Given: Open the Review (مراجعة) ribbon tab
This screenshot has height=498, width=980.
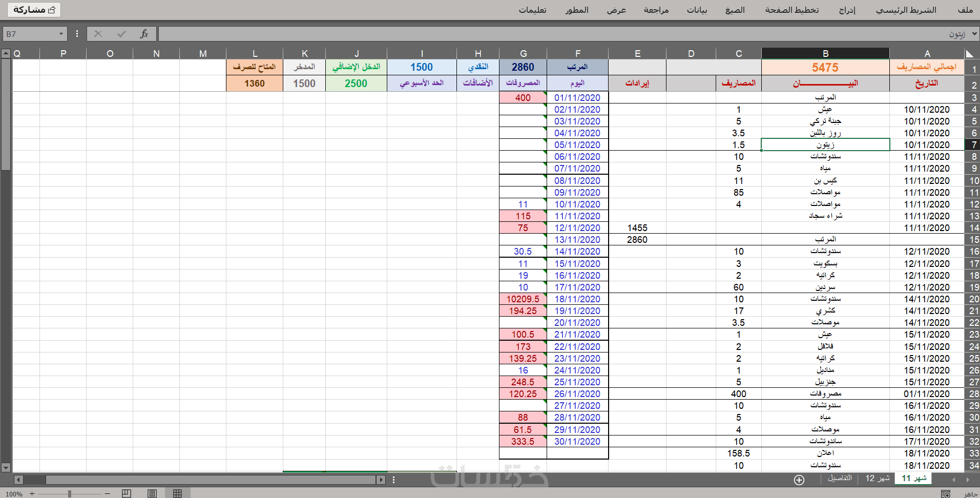Looking at the screenshot, I should point(656,10).
